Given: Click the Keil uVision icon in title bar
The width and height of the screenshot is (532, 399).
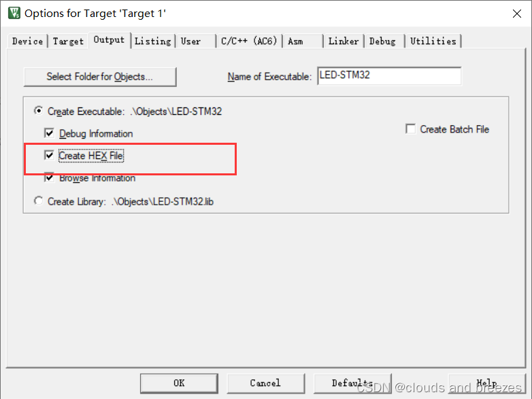Looking at the screenshot, I should tap(14, 13).
